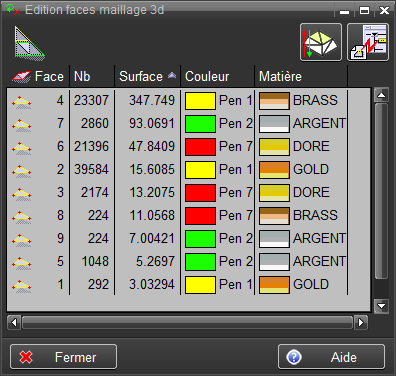Click green Pen 2 swatch for face 5

pyautogui.click(x=200, y=262)
